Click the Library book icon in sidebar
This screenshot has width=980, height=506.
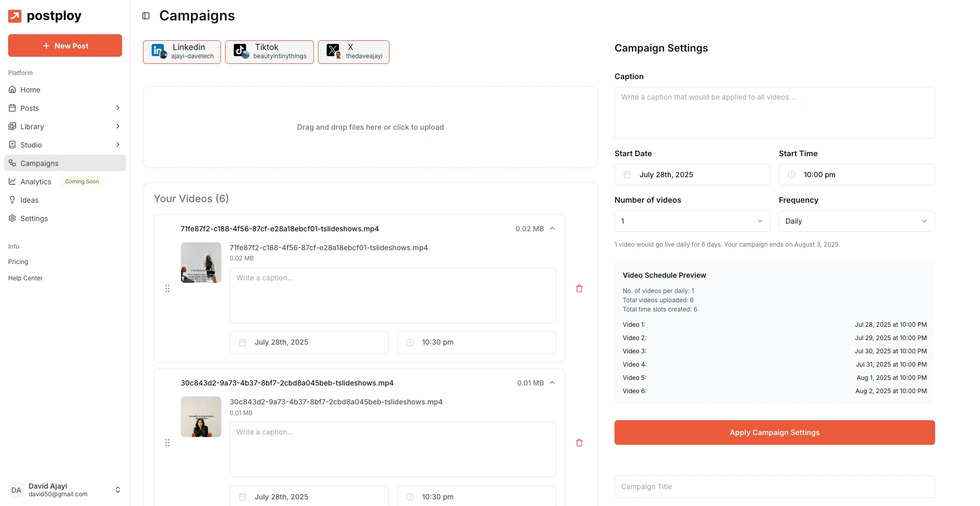12,126
